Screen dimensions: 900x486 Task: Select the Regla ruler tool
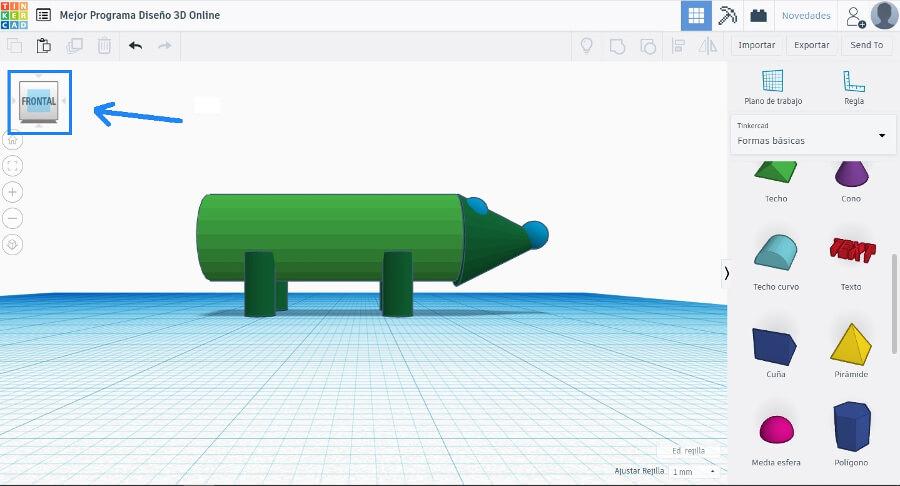pos(853,87)
